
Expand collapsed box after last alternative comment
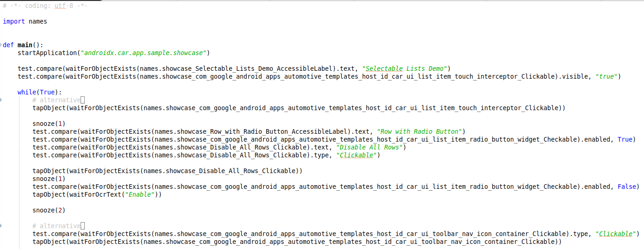(x=82, y=226)
